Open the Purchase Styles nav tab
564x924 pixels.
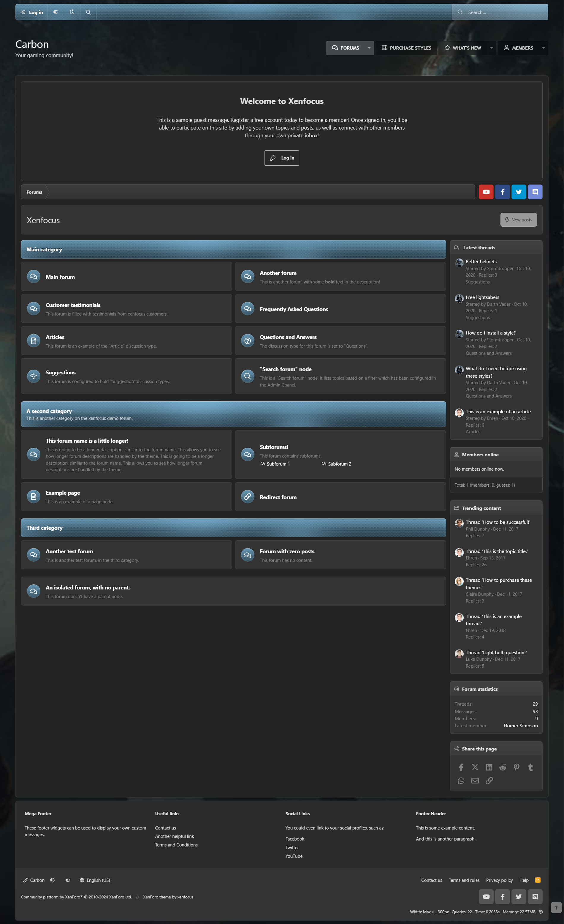coord(406,48)
